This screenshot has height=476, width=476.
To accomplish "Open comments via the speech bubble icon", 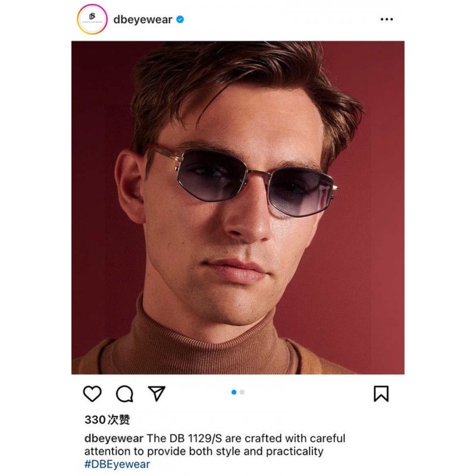I will click(124, 394).
